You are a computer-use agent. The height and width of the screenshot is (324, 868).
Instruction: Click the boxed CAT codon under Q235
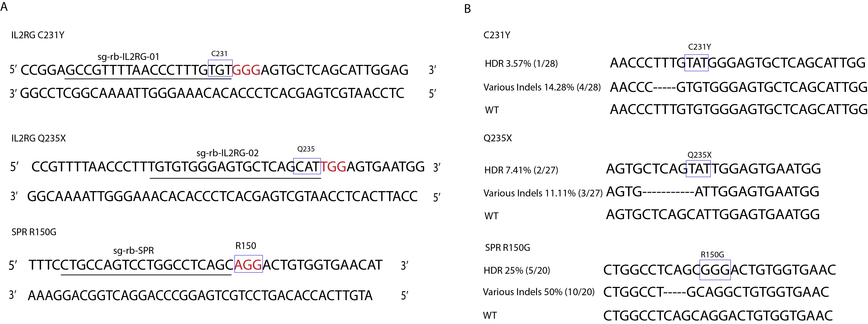pyautogui.click(x=307, y=167)
